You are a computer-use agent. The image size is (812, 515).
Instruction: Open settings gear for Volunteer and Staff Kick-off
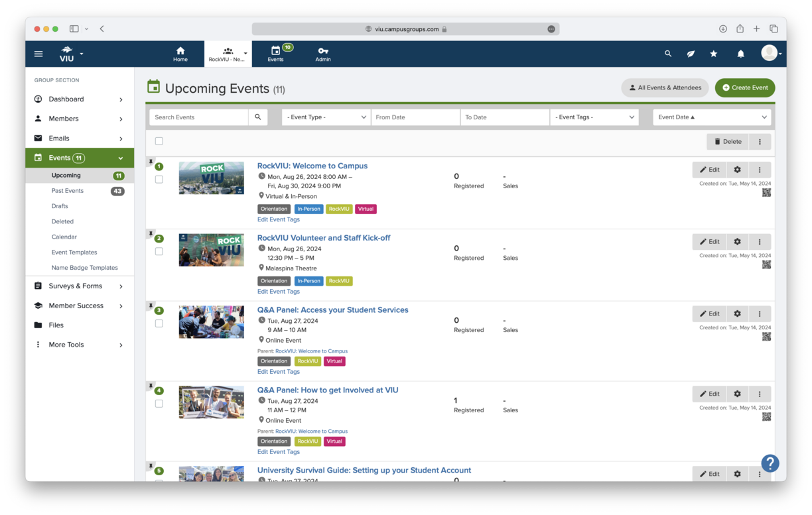click(737, 242)
